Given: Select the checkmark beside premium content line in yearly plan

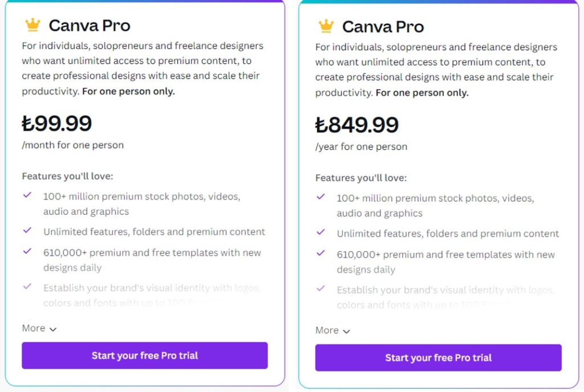Looking at the screenshot, I should [321, 234].
